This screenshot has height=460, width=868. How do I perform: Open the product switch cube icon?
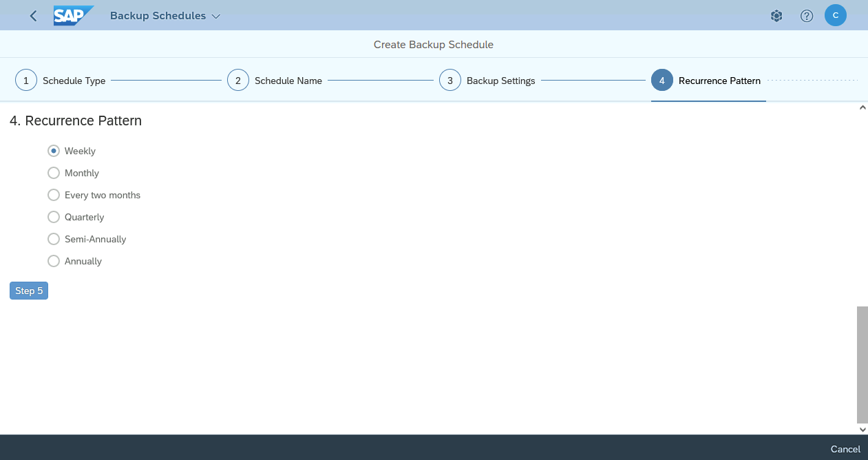coord(776,15)
